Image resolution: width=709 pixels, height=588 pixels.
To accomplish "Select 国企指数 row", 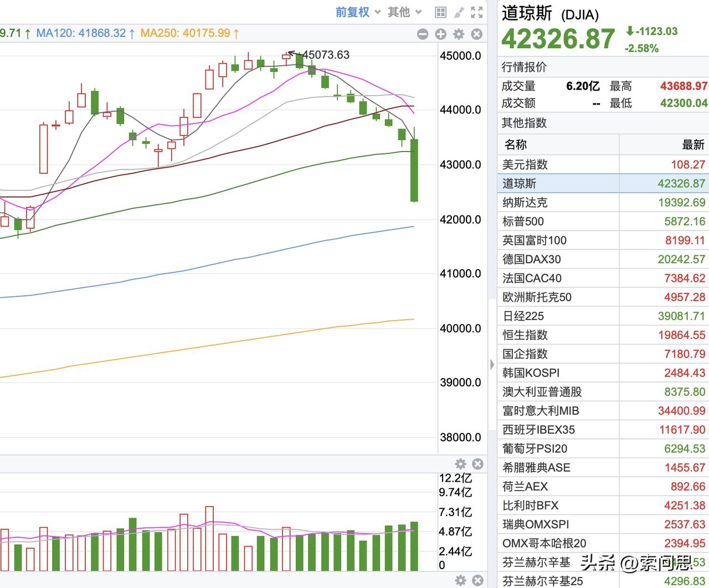I will (x=603, y=353).
